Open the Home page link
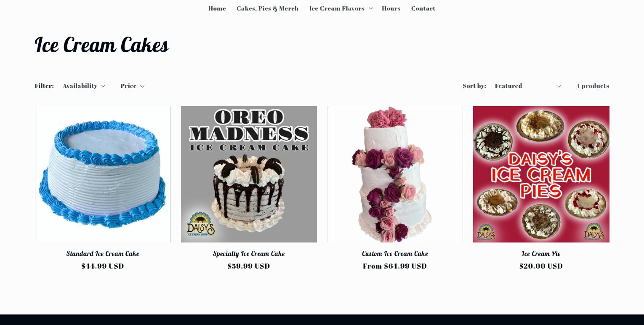This screenshot has width=644, height=325. pos(217,8)
